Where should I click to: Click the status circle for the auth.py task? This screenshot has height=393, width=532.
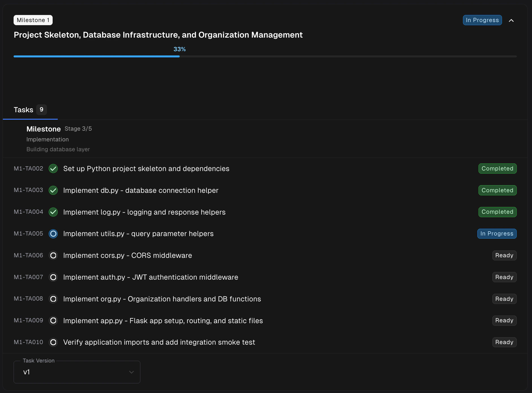[x=53, y=277]
